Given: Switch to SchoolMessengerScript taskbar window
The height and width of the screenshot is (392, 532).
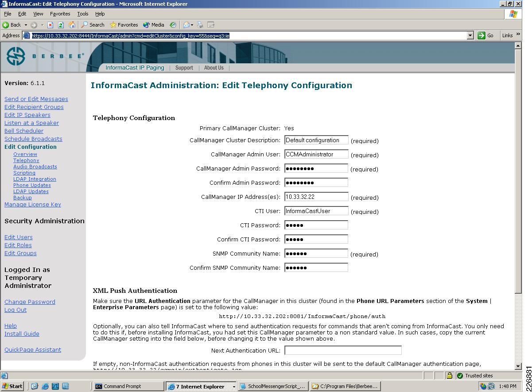Looking at the screenshot, I should [273, 386].
